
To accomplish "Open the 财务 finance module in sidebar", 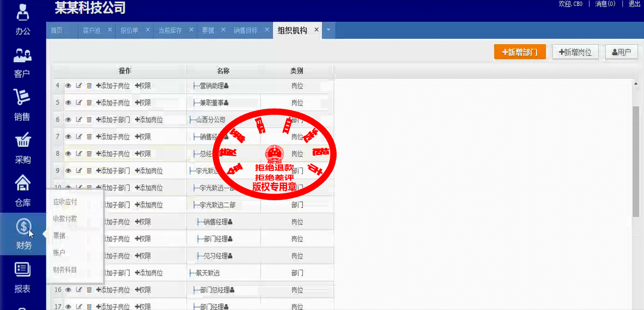I will coord(23,234).
